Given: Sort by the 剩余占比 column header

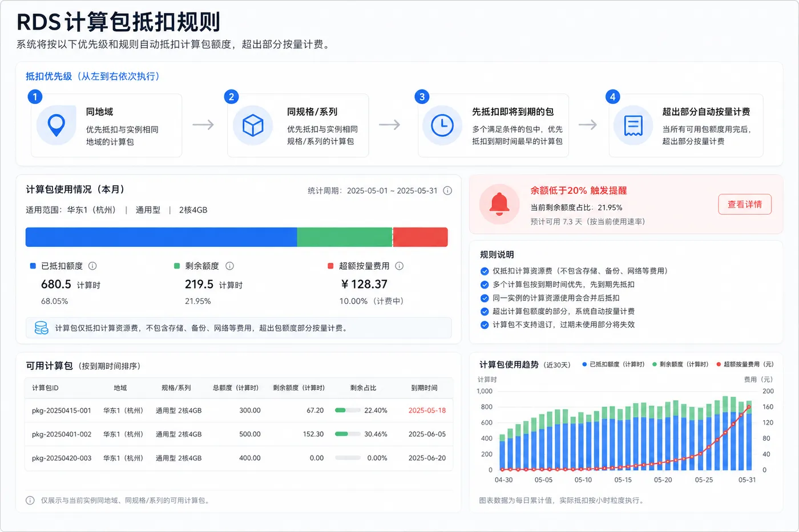Looking at the screenshot, I should pyautogui.click(x=364, y=388).
